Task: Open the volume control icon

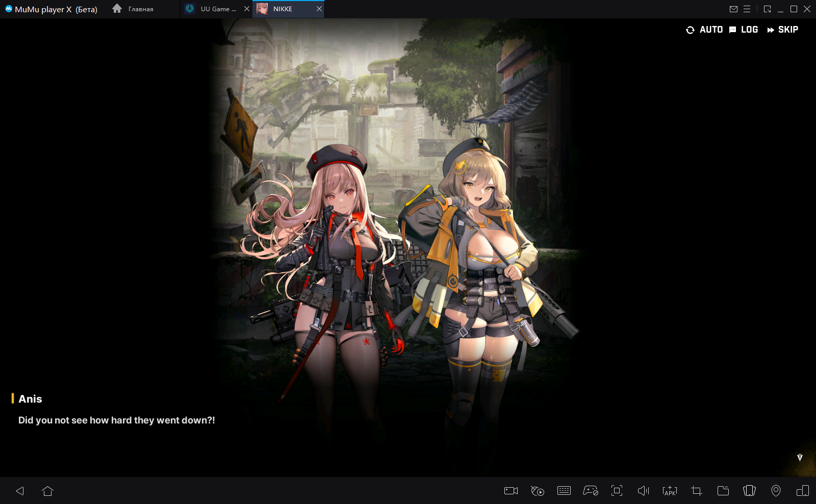Action: [643, 491]
